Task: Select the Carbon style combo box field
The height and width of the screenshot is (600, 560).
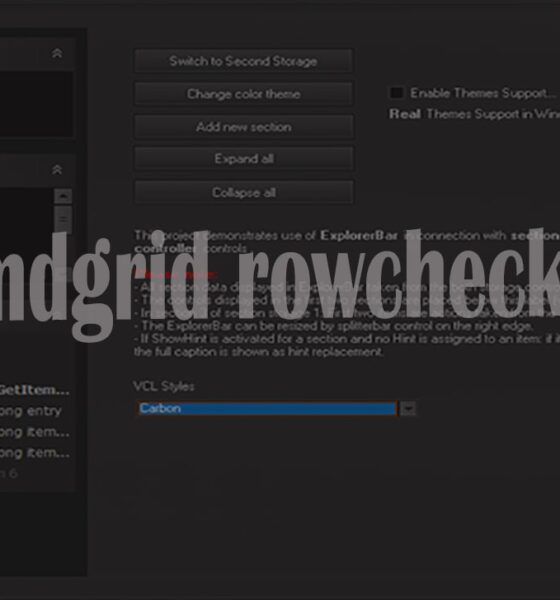Action: pos(267,408)
